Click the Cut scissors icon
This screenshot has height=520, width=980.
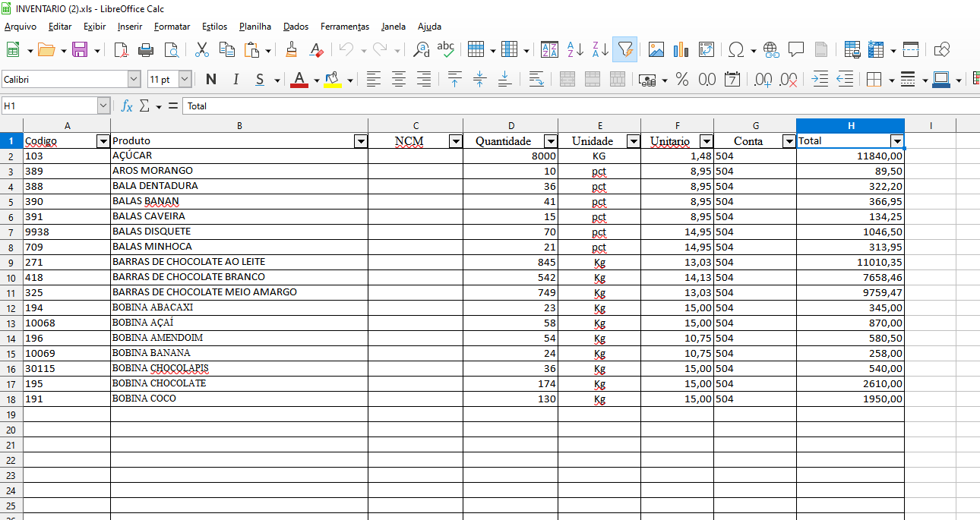tap(201, 50)
